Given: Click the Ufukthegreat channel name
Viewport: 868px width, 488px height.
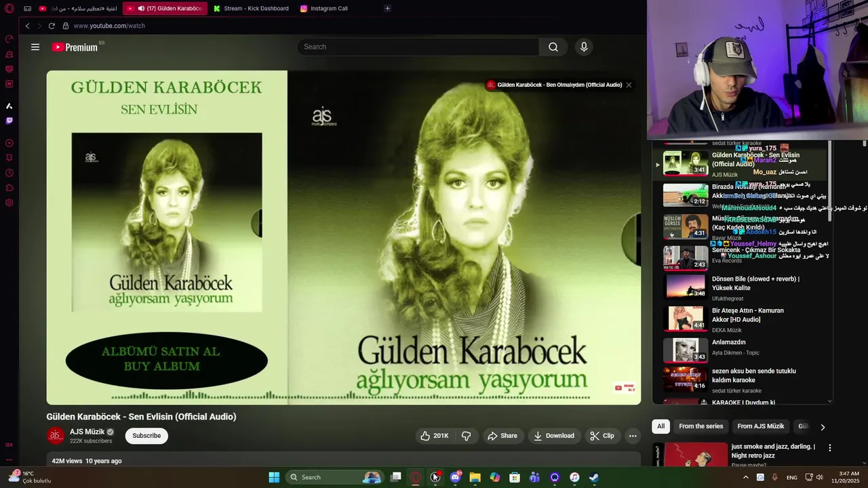Looking at the screenshot, I should click(728, 298).
